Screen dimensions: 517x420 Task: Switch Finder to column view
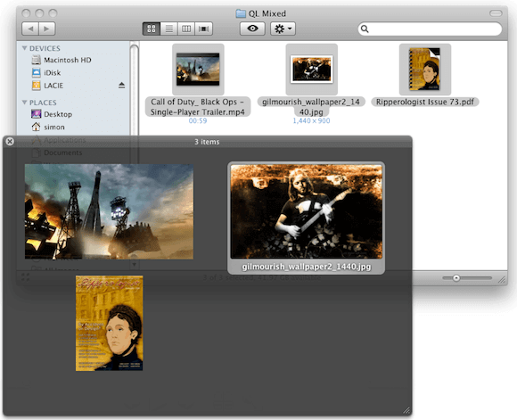pyautogui.click(x=186, y=29)
